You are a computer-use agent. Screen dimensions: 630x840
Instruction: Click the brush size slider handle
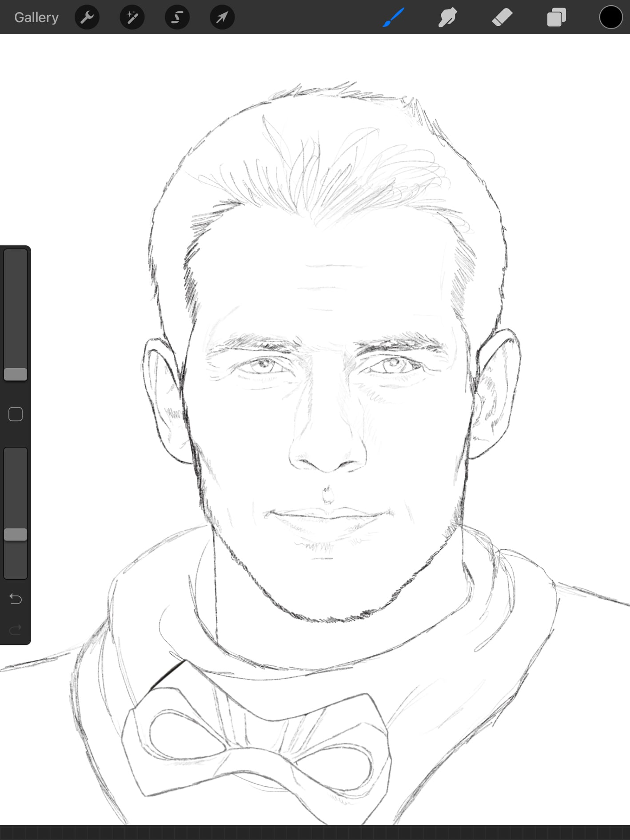[16, 374]
